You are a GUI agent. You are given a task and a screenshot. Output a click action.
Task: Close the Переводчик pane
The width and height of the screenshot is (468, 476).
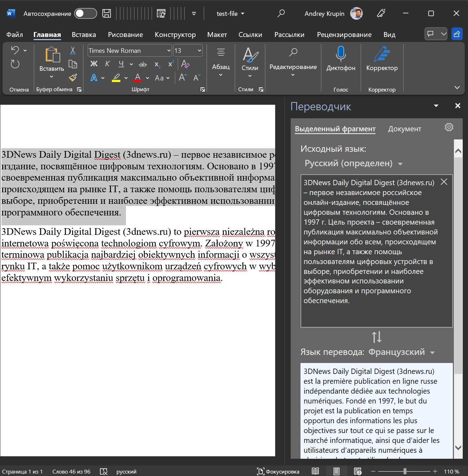click(x=458, y=106)
